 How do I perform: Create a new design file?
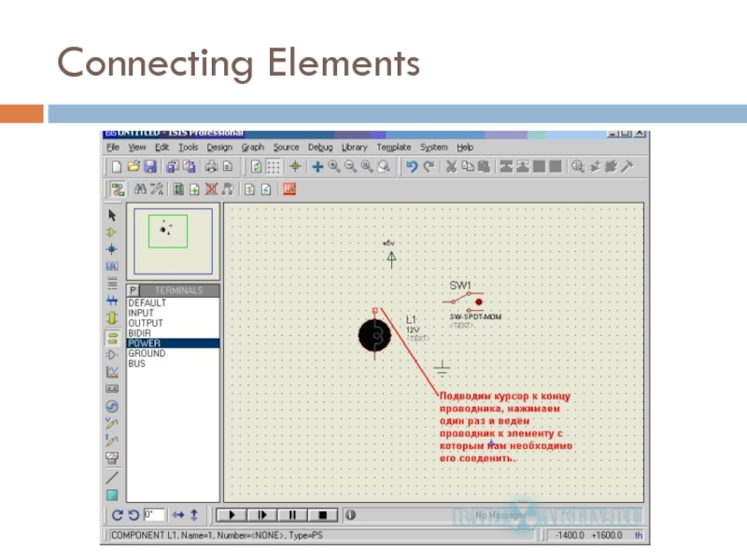[116, 167]
